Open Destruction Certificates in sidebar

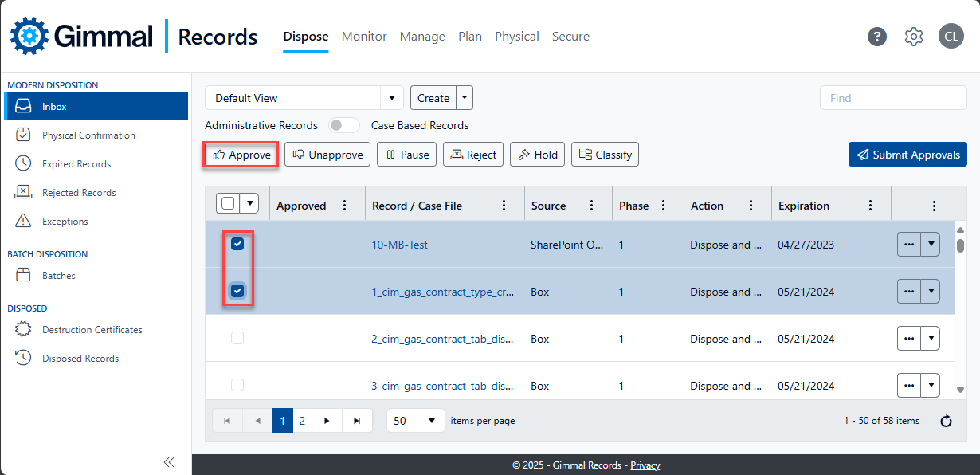tap(92, 330)
